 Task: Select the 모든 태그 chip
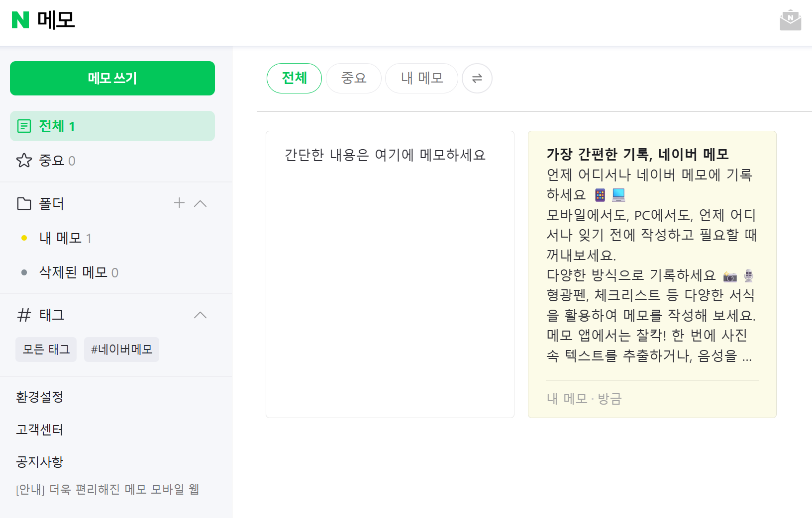point(46,349)
